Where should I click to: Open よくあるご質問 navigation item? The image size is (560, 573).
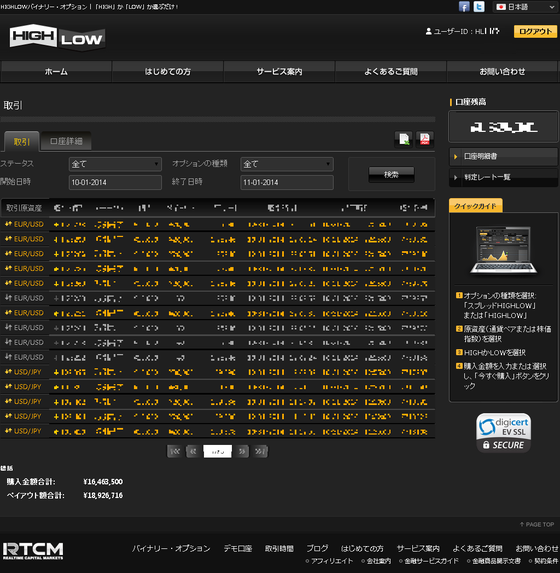click(391, 72)
